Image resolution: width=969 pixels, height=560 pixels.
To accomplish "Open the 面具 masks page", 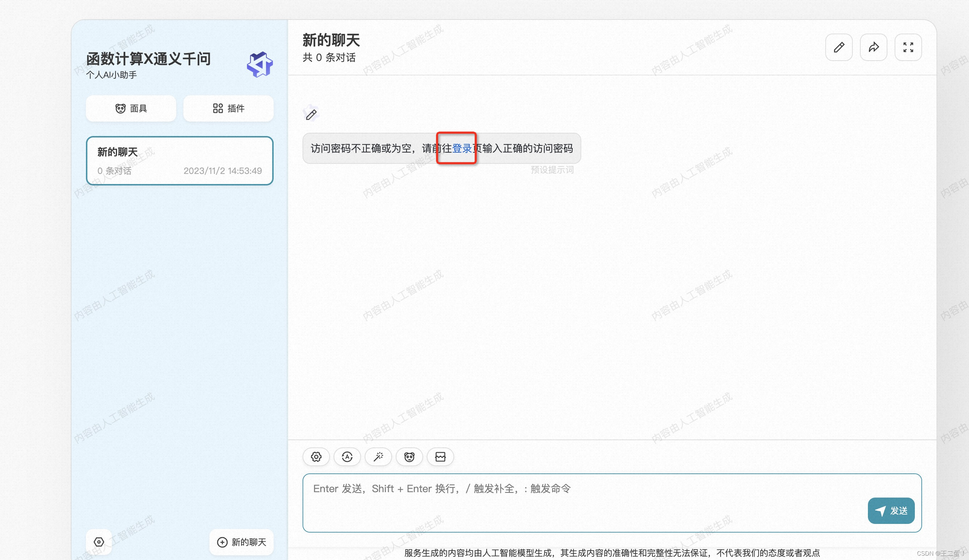I will [x=131, y=108].
